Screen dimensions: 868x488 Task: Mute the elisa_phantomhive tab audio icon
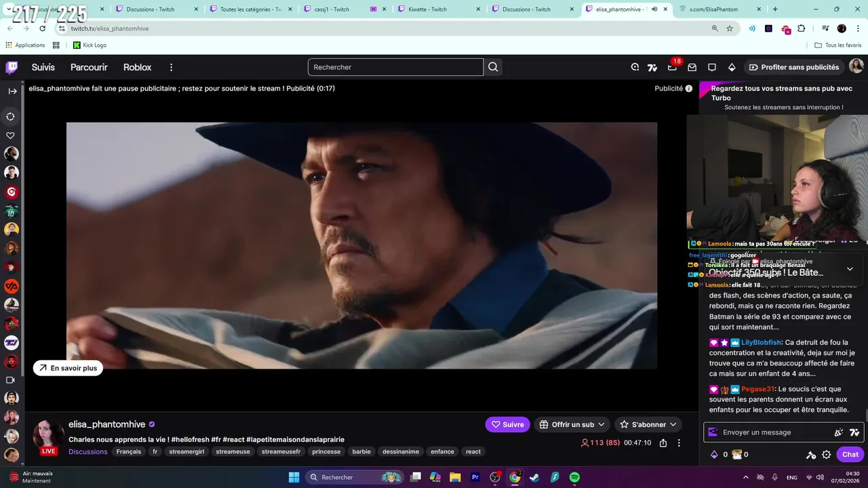654,9
